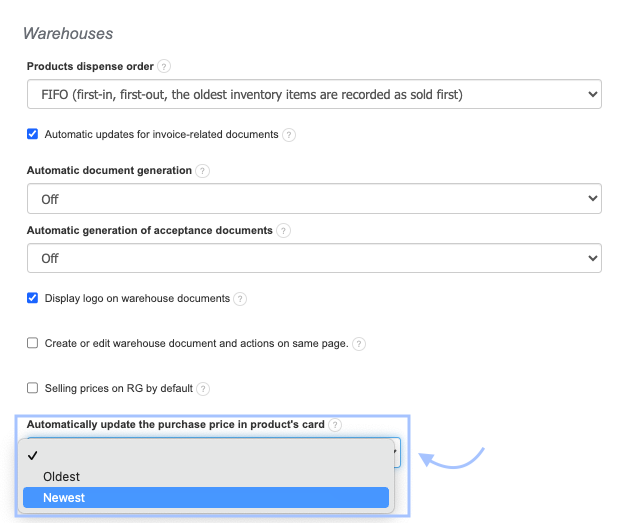Uncheck Automatic updates for invoice-related documents
This screenshot has height=523, width=639.
coord(33,134)
